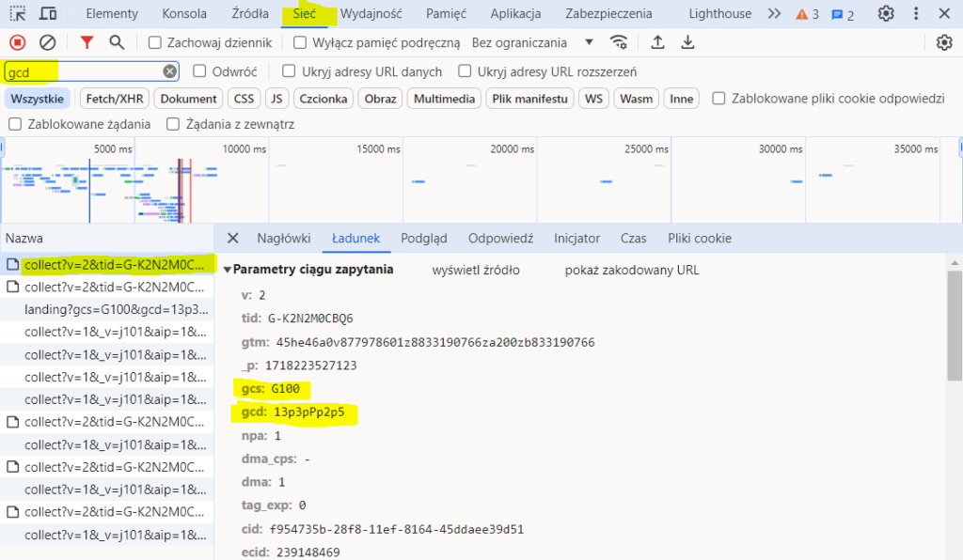Close the DevTools panel
963x560 pixels.
click(x=944, y=13)
